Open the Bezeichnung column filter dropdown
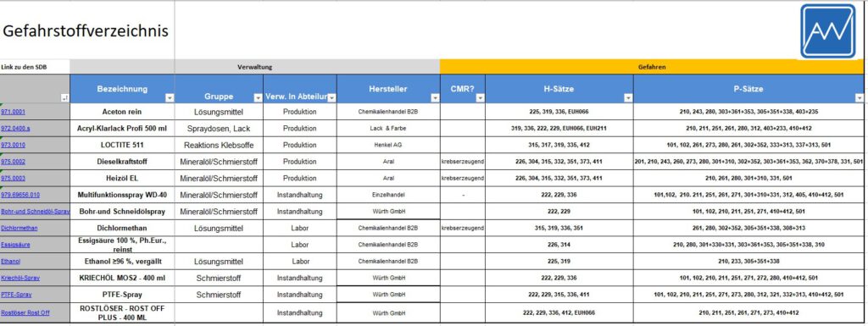The image size is (868, 326). tap(170, 98)
